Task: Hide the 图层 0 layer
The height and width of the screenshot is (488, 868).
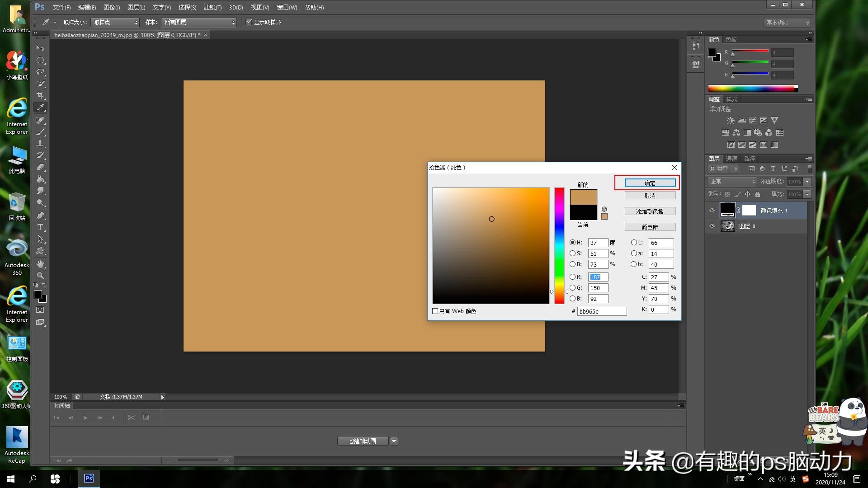Action: click(x=712, y=226)
